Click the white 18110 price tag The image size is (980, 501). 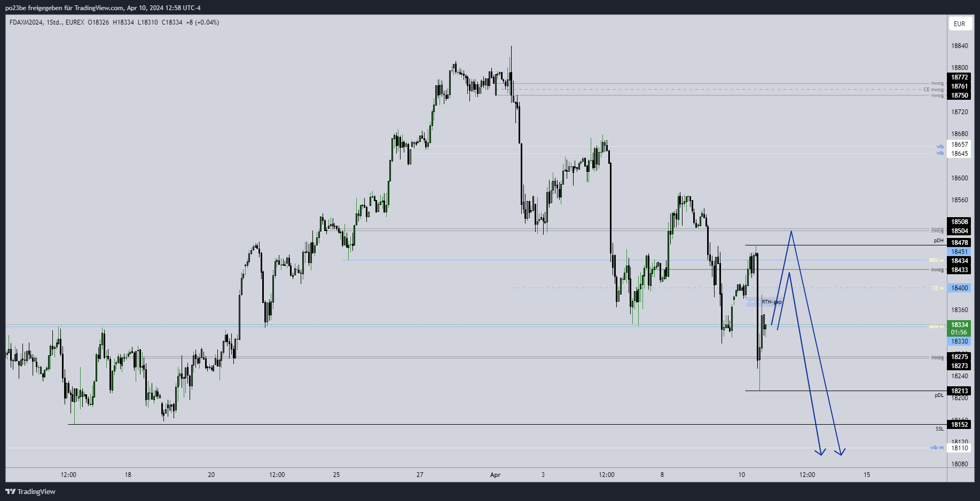(x=959, y=448)
